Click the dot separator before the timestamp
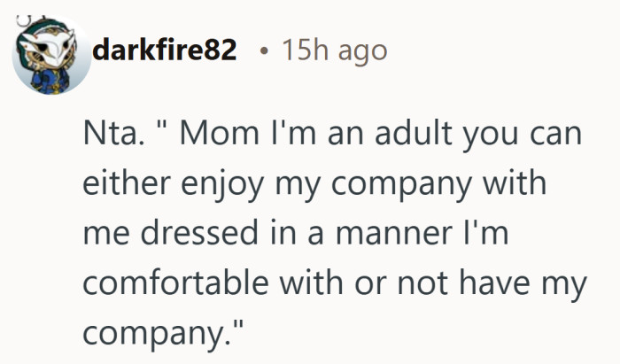The image size is (620, 364). tap(263, 51)
